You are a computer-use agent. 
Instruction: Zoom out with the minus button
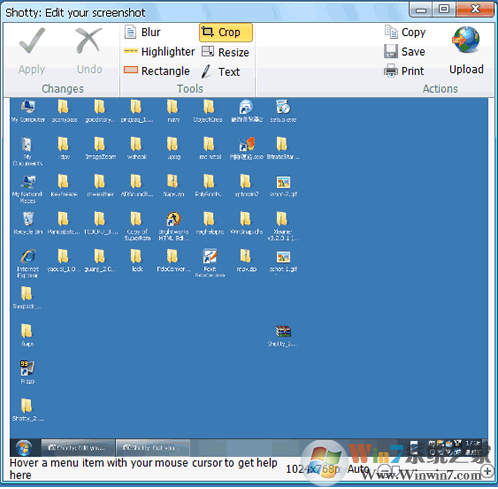click(x=385, y=471)
